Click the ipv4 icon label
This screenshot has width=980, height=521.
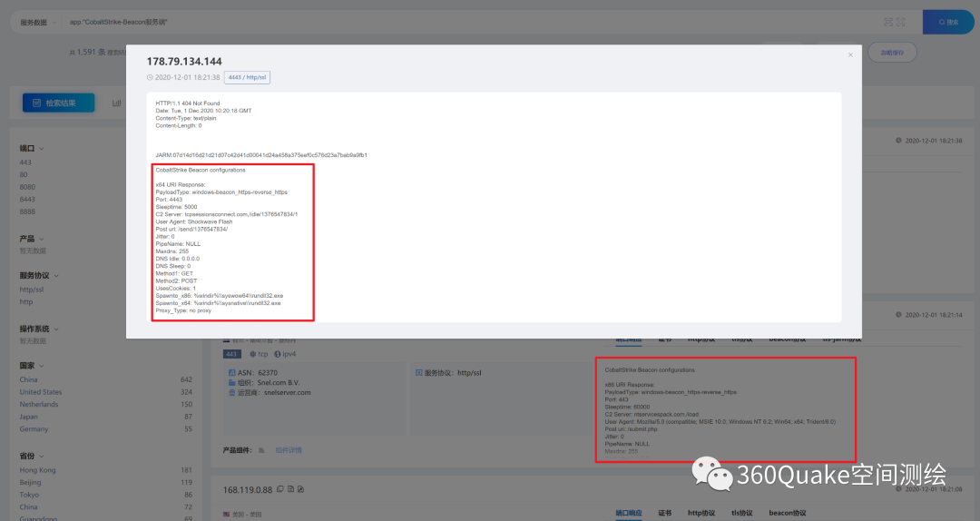click(x=285, y=354)
